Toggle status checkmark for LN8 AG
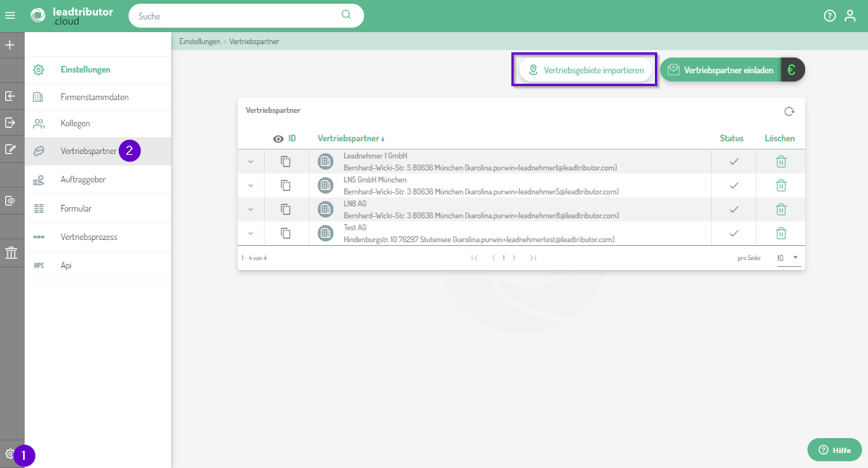Image resolution: width=868 pixels, height=468 pixels. pos(733,209)
